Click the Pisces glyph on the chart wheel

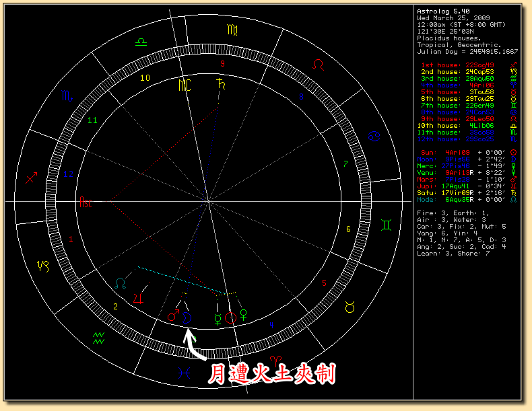coord(184,373)
